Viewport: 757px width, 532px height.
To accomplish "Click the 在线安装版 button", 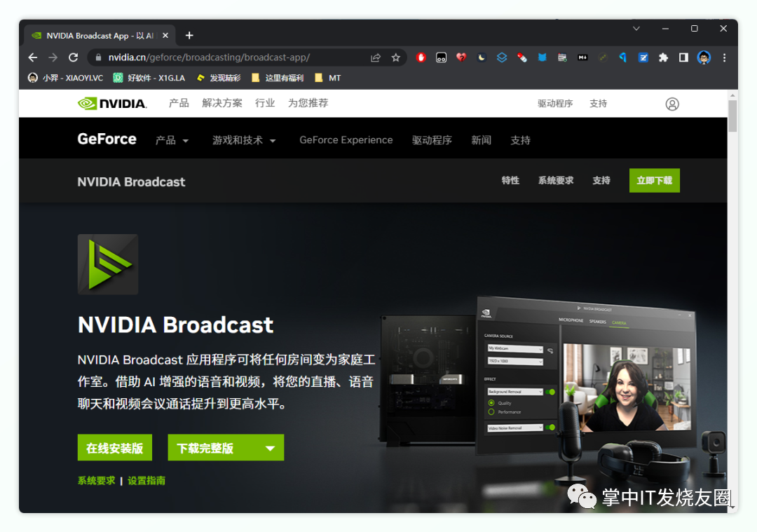I will pos(115,448).
